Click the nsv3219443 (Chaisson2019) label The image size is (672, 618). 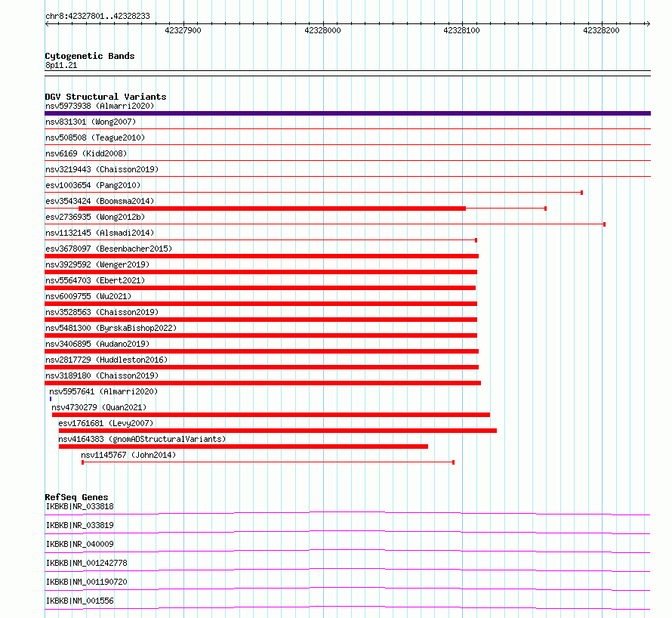click(x=102, y=169)
